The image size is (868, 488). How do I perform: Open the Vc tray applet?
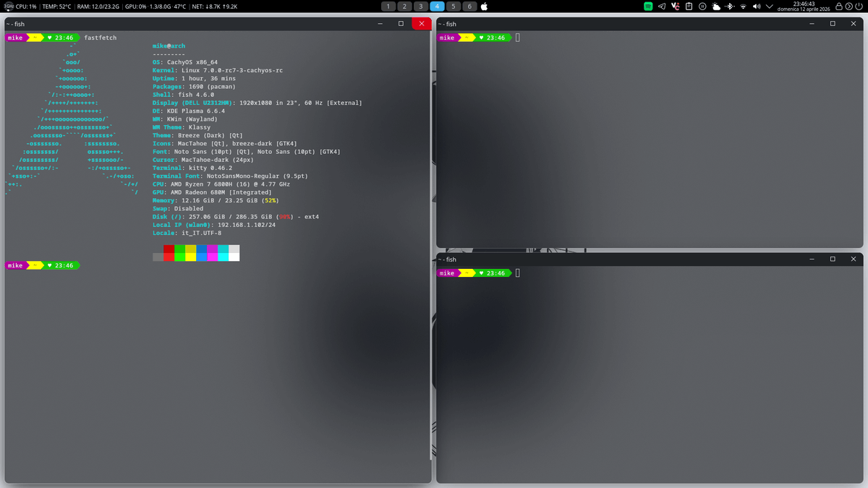tap(675, 7)
